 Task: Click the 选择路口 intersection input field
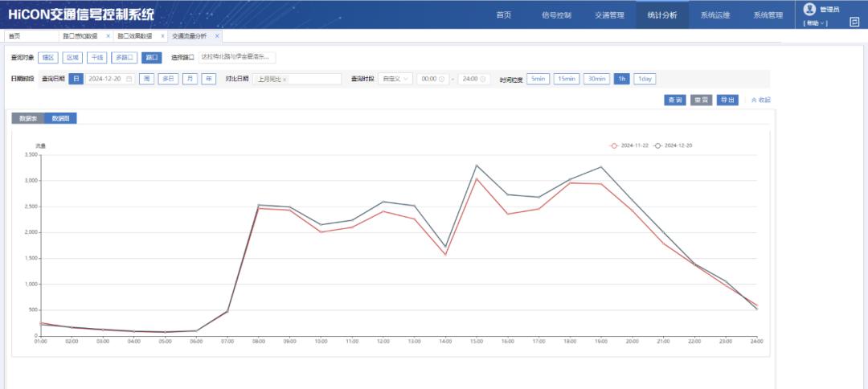pyautogui.click(x=237, y=57)
